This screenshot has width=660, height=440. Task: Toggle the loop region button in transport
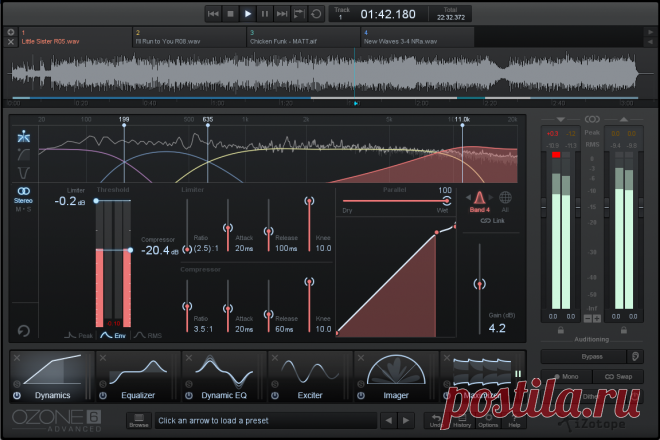point(299,14)
